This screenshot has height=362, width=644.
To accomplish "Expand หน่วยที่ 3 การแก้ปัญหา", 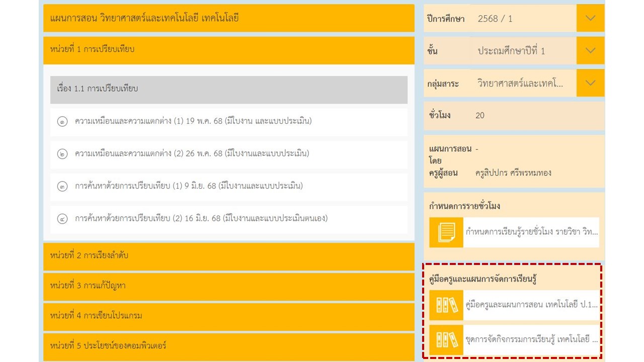I will [x=228, y=286].
